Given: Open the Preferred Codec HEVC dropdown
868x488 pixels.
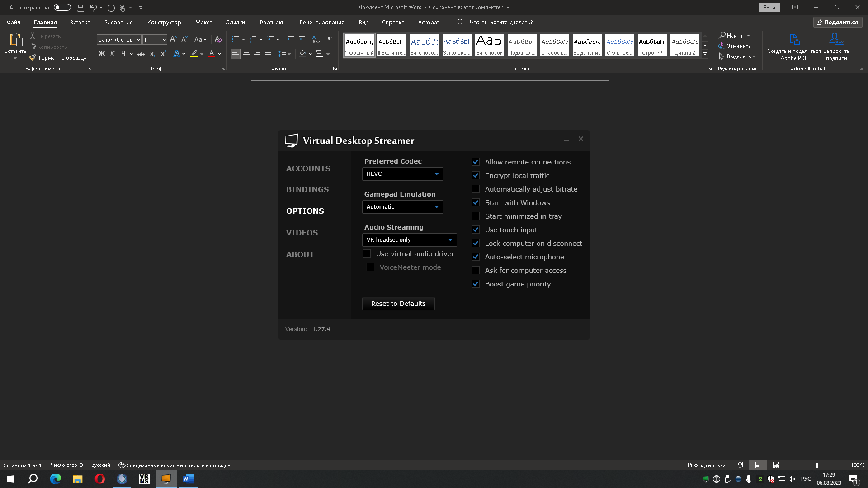Looking at the screenshot, I should (402, 174).
